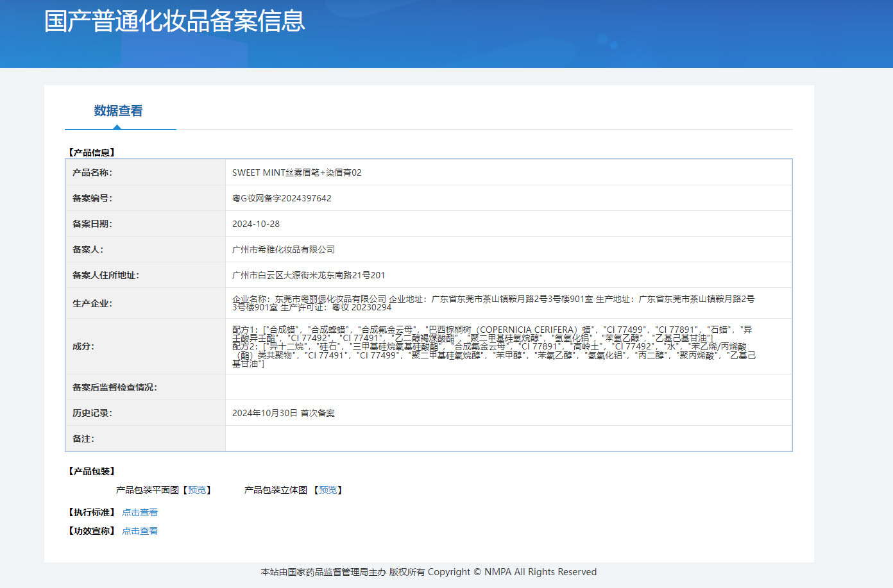This screenshot has height=588, width=893.
Task: Click the 历史记录 label cell
Action: [146, 413]
